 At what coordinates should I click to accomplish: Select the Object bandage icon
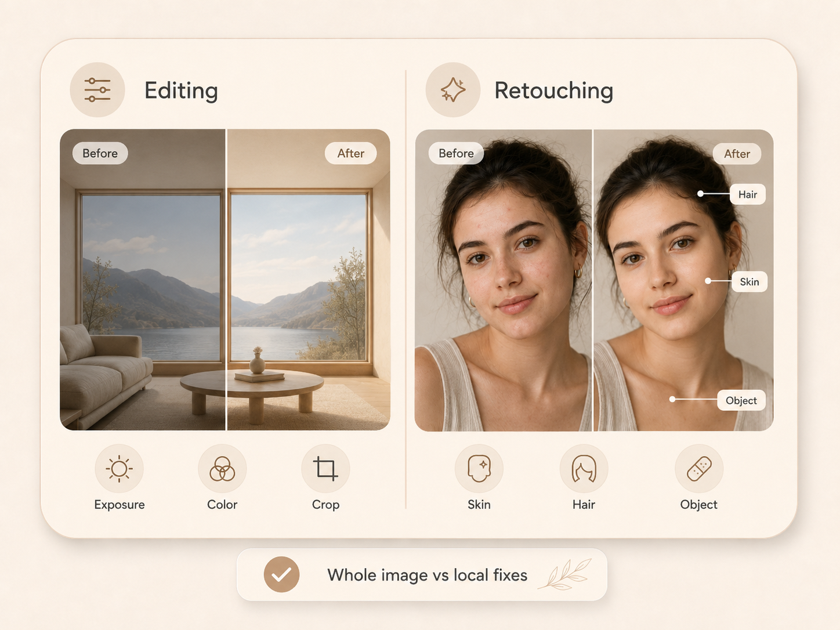click(699, 469)
